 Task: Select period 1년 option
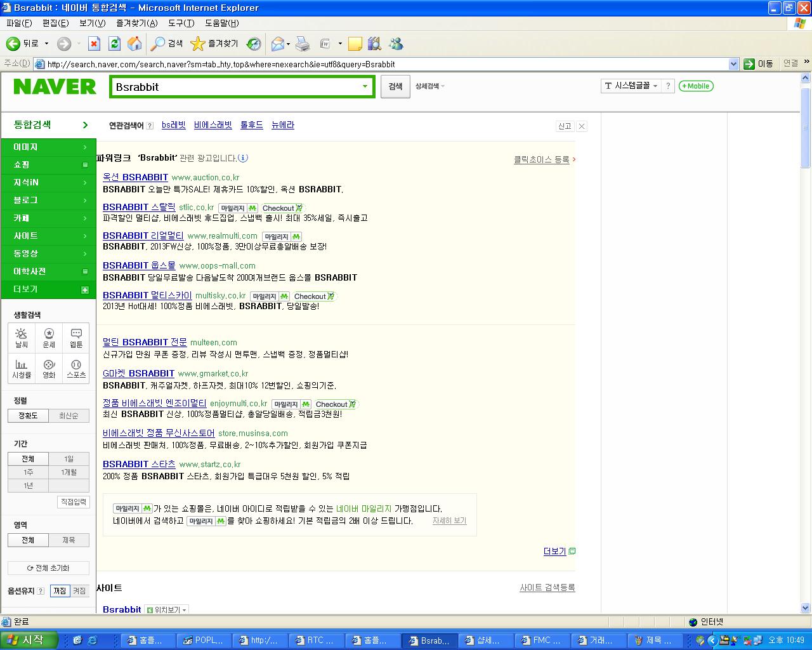pos(28,486)
